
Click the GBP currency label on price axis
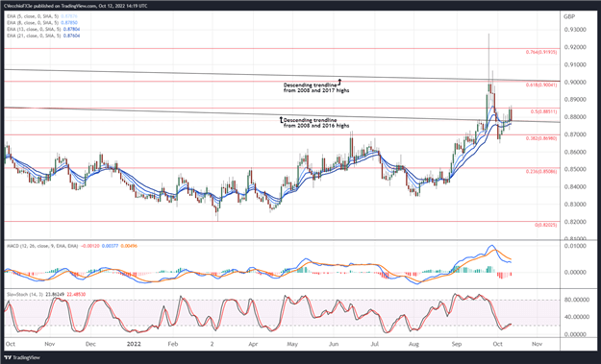tap(569, 17)
